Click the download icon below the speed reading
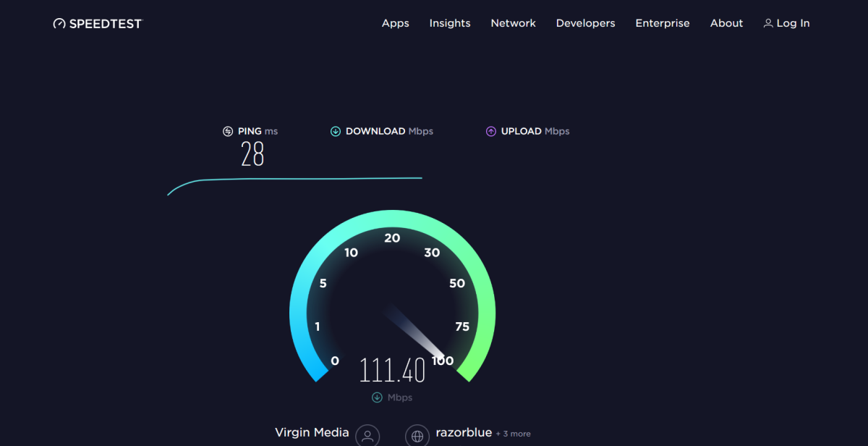Viewport: 868px width, 446px height. click(377, 397)
